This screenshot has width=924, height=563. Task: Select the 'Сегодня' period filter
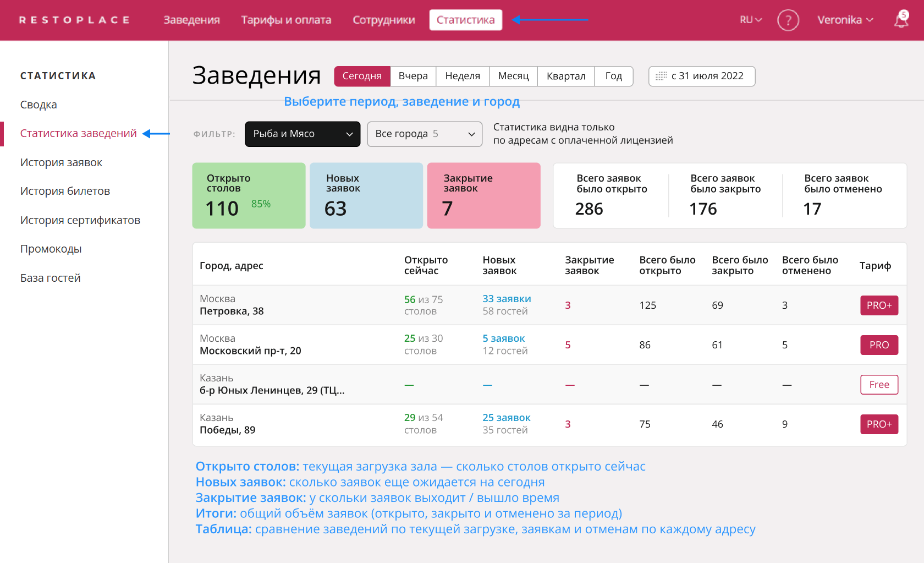click(x=362, y=76)
